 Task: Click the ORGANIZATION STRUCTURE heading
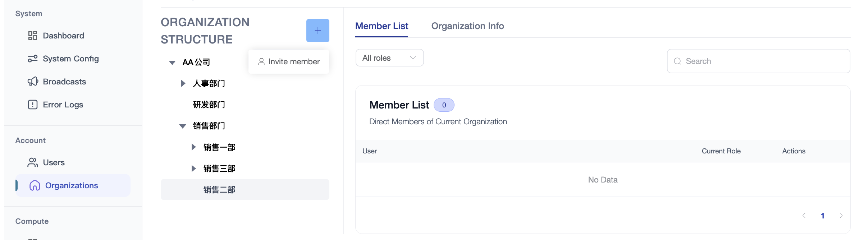(205, 31)
